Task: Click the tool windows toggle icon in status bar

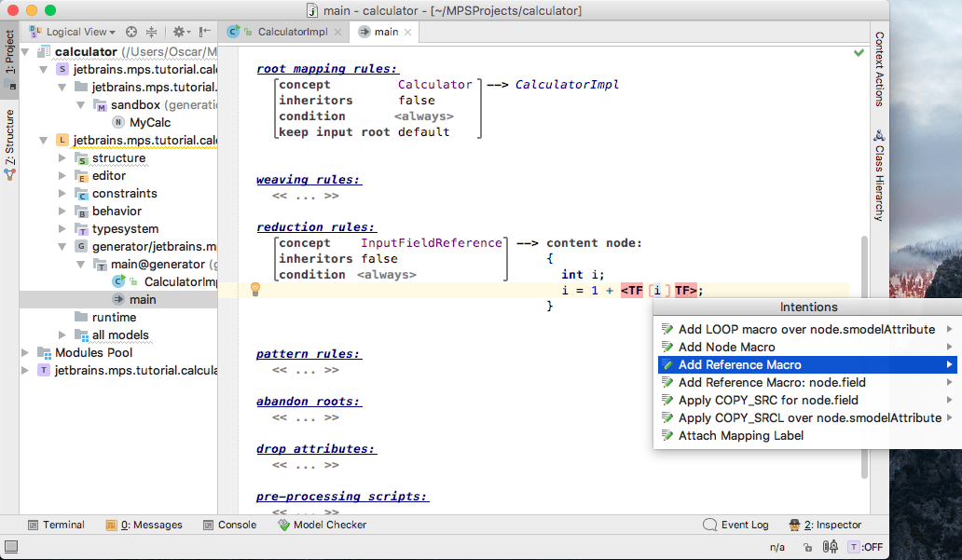Action: pyautogui.click(x=10, y=547)
